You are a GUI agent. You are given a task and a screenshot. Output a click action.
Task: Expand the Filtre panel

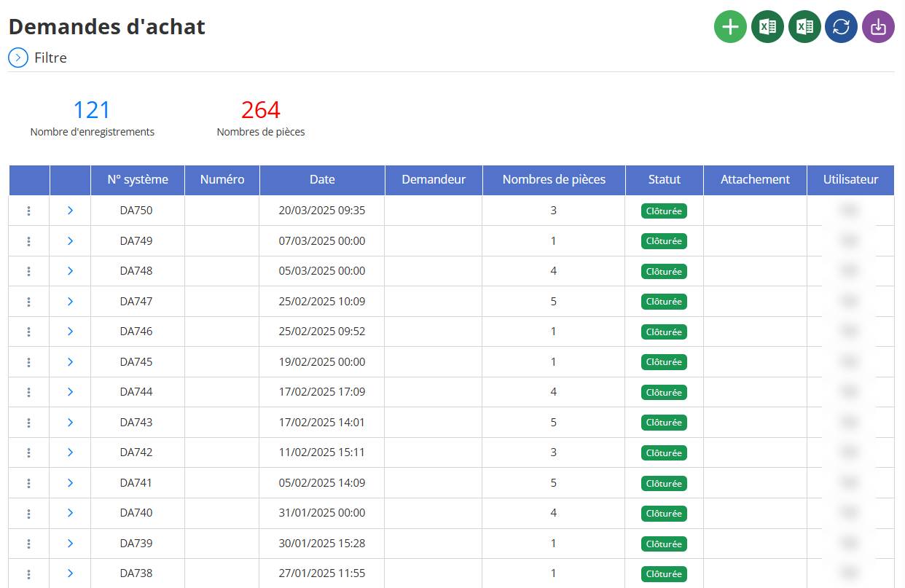pyautogui.click(x=18, y=58)
